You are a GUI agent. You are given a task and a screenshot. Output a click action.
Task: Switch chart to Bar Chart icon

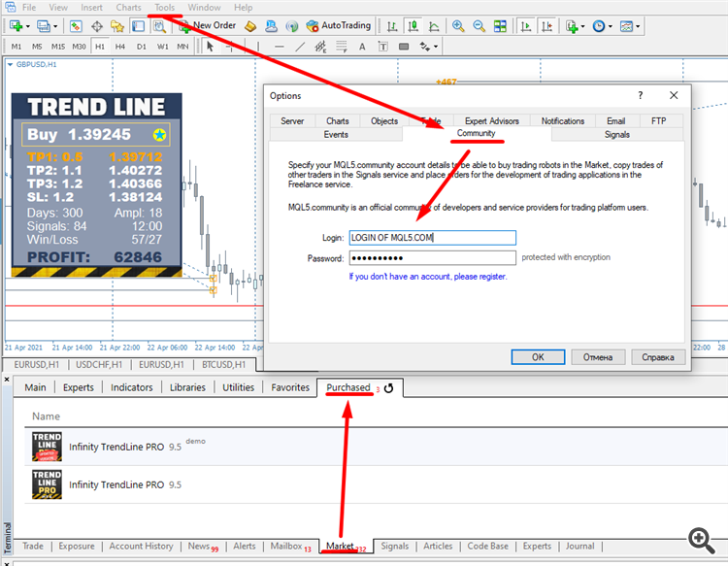pyautogui.click(x=392, y=26)
